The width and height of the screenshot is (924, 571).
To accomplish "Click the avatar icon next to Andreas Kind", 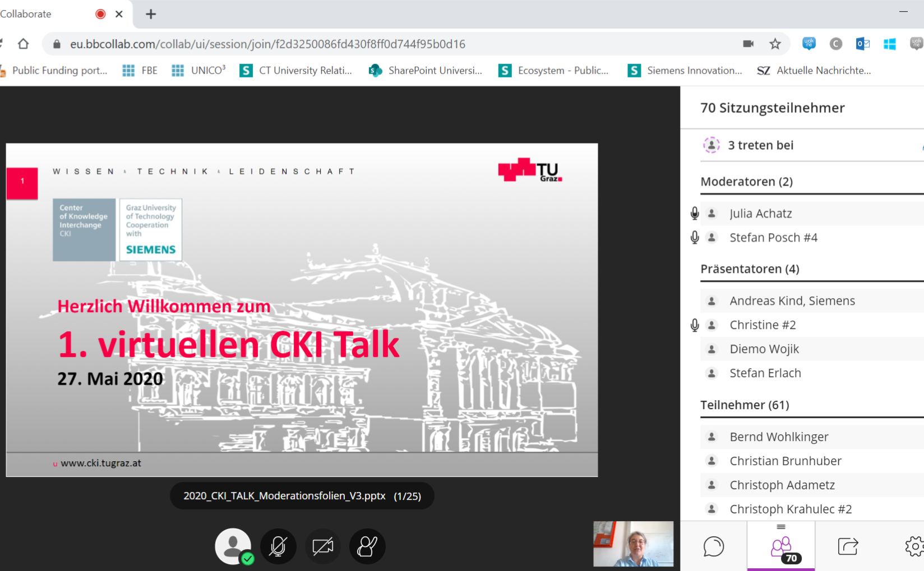I will 712,301.
